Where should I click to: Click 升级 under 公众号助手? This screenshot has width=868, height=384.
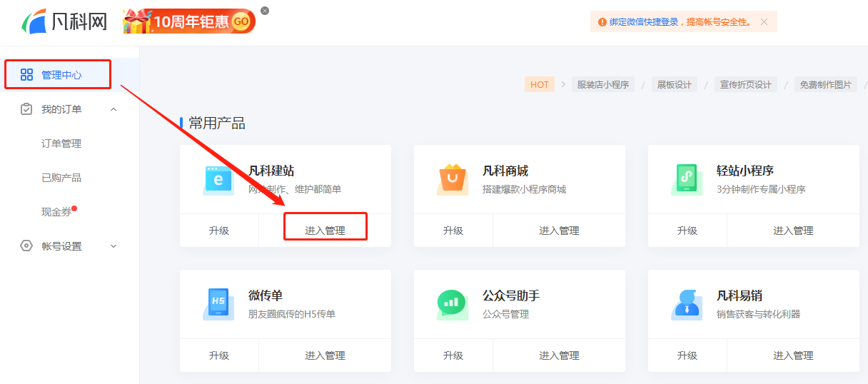[453, 355]
